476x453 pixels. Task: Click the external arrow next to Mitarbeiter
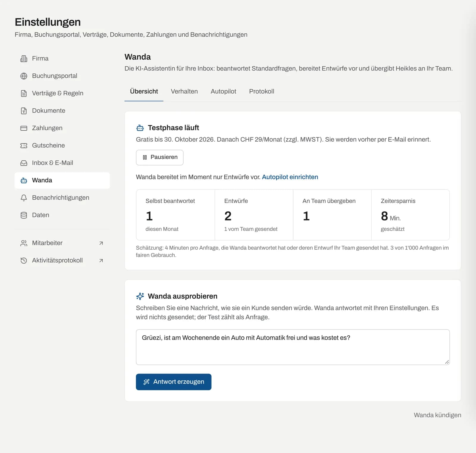pyautogui.click(x=101, y=243)
